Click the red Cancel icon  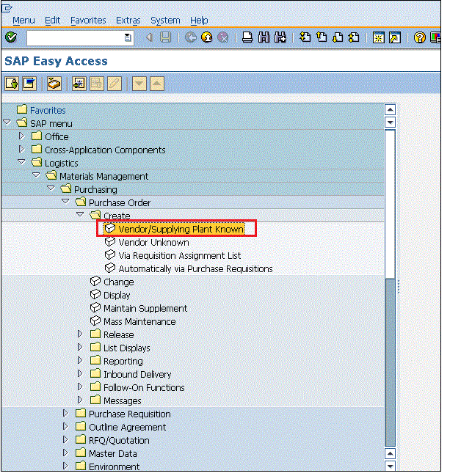tap(222, 37)
